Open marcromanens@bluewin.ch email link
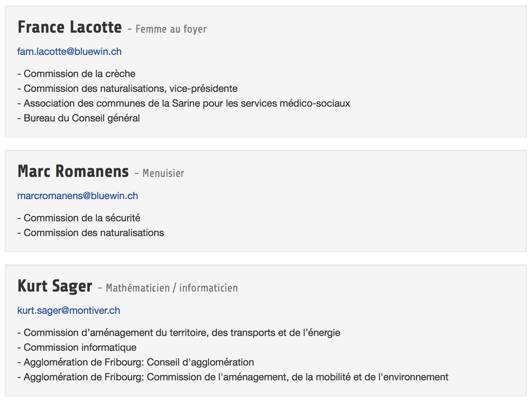Image resolution: width=532 pixels, height=405 pixels. coord(77,196)
